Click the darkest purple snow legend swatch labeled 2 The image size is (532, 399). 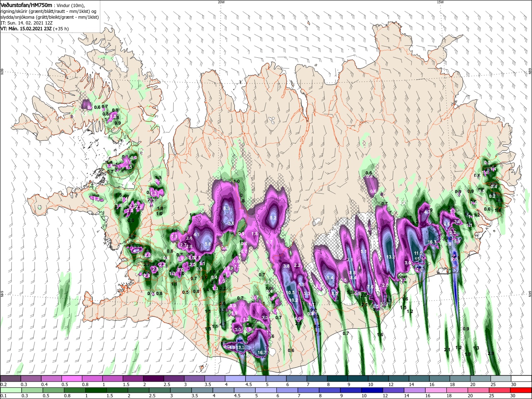coord(153,379)
